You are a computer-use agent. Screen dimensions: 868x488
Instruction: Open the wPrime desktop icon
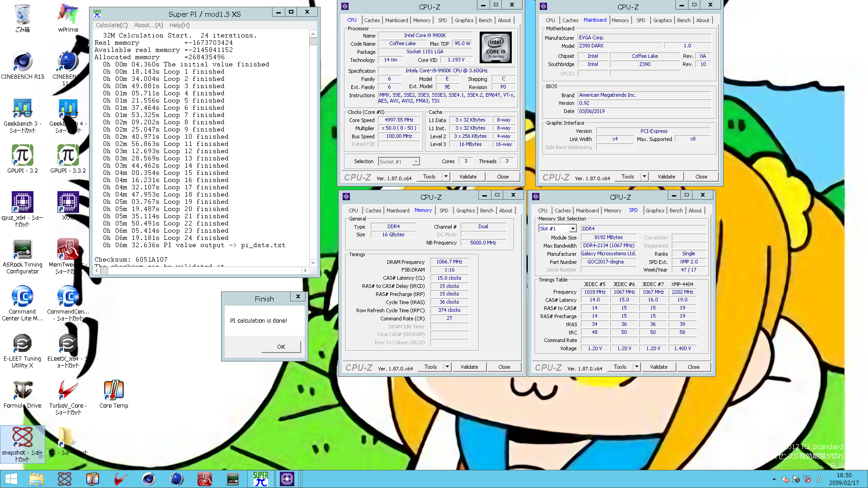tap(68, 18)
